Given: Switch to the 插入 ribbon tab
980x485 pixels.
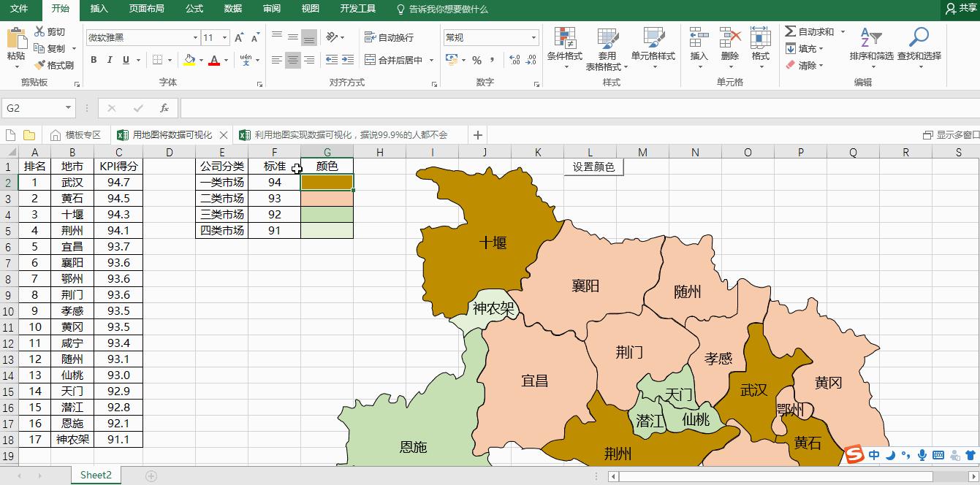Looking at the screenshot, I should (99, 9).
